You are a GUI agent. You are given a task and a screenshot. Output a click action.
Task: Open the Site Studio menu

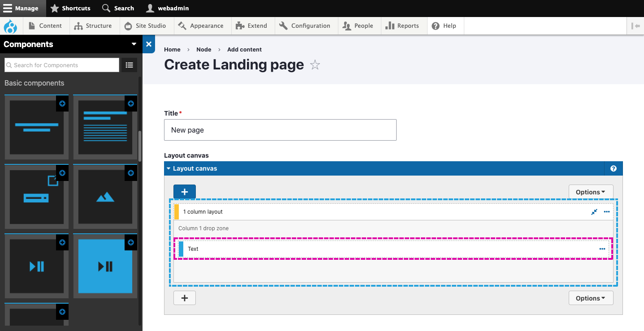(145, 26)
